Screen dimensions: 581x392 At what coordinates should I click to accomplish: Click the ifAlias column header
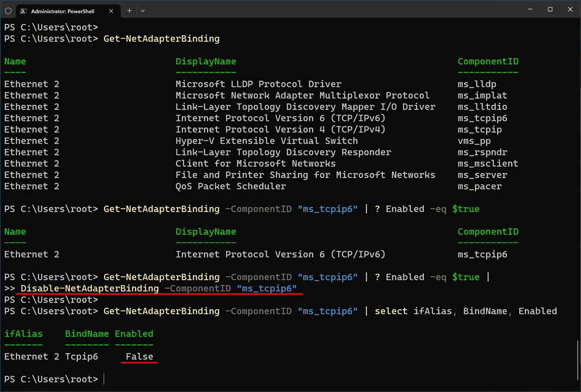(23, 333)
